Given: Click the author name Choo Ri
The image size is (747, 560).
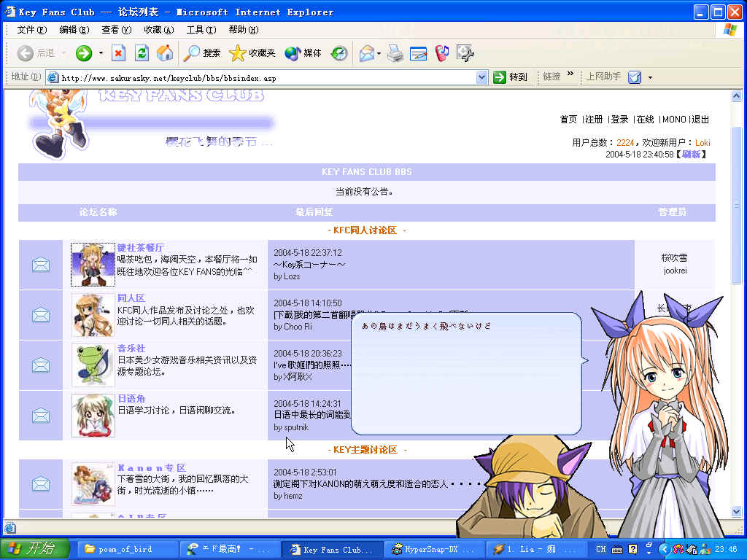Looking at the screenshot, I should coord(298,327).
